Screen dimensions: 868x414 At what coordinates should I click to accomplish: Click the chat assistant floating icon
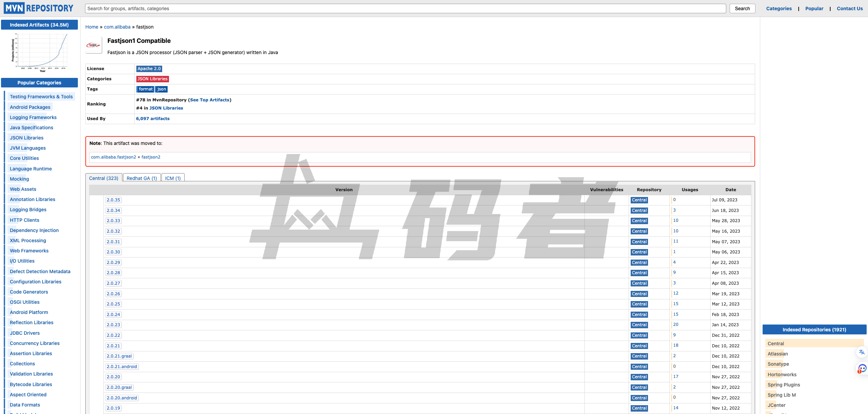click(x=862, y=368)
